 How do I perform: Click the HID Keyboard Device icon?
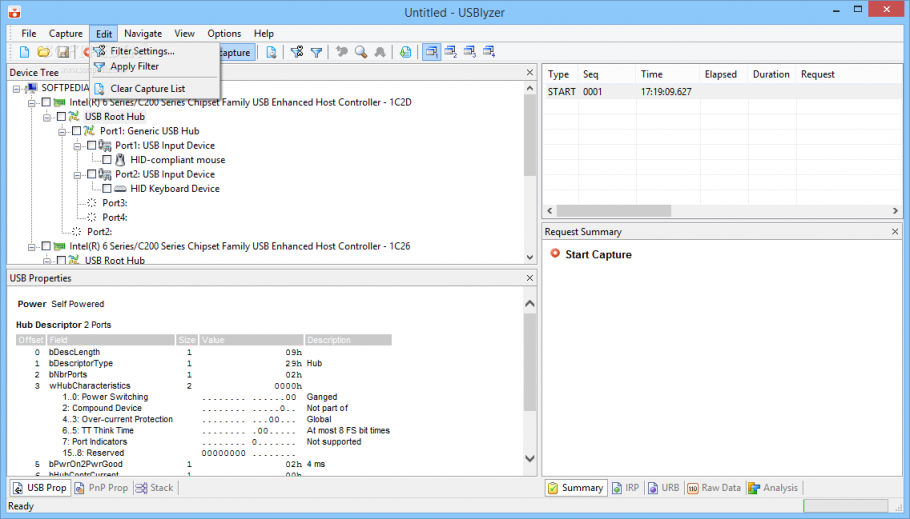pyautogui.click(x=120, y=189)
